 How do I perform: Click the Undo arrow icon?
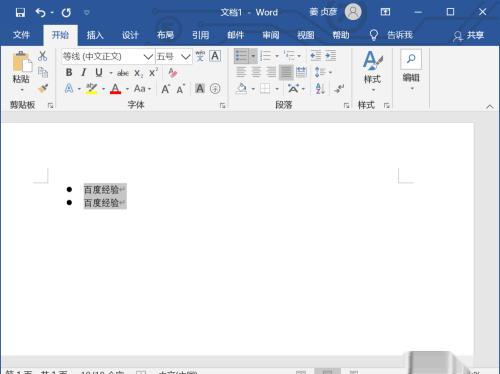point(40,13)
